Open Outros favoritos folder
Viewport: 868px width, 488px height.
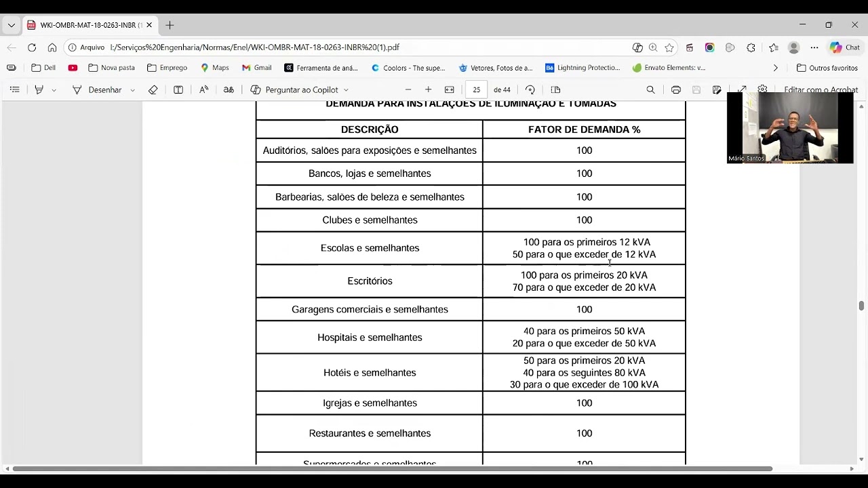point(827,68)
